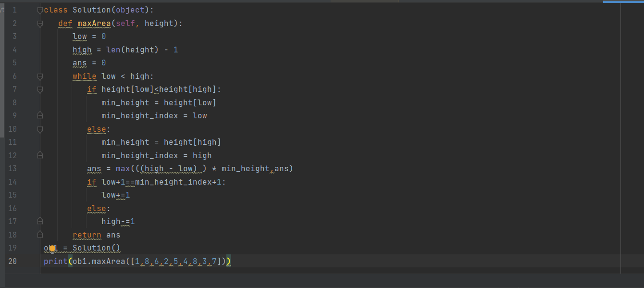Click the blue marker stripe at top right
The width and height of the screenshot is (644, 288).
tap(623, 2)
